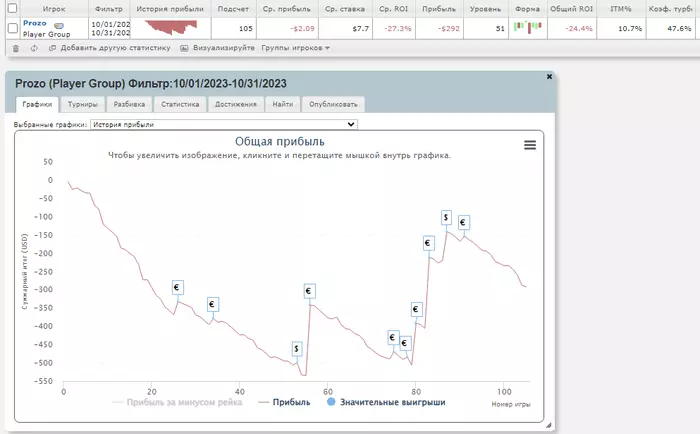Click Добавить другую статистику link
Viewport: 700px width, 434px height.
point(115,48)
